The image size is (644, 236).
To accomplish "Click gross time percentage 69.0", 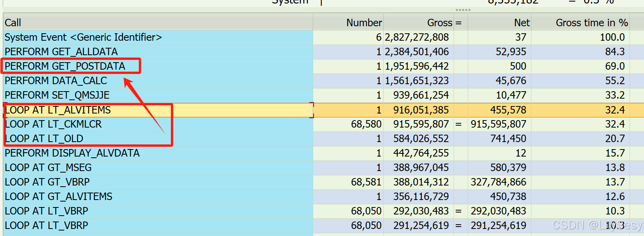I will coord(615,66).
